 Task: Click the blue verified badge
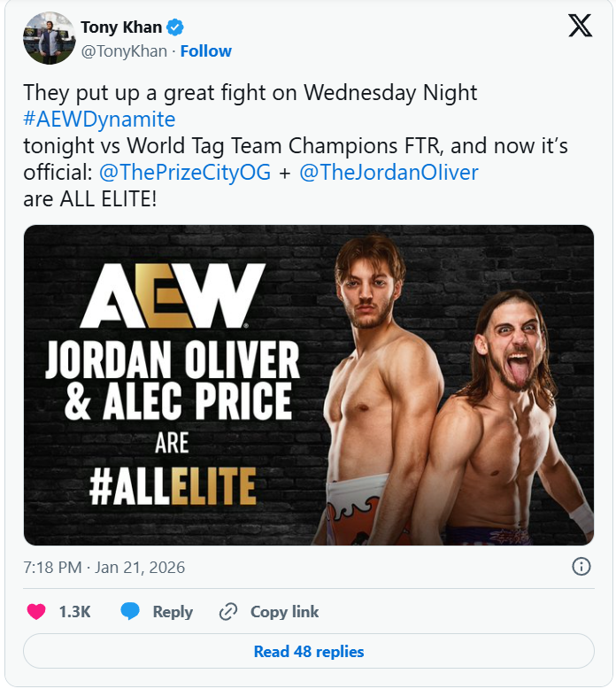pos(175,28)
